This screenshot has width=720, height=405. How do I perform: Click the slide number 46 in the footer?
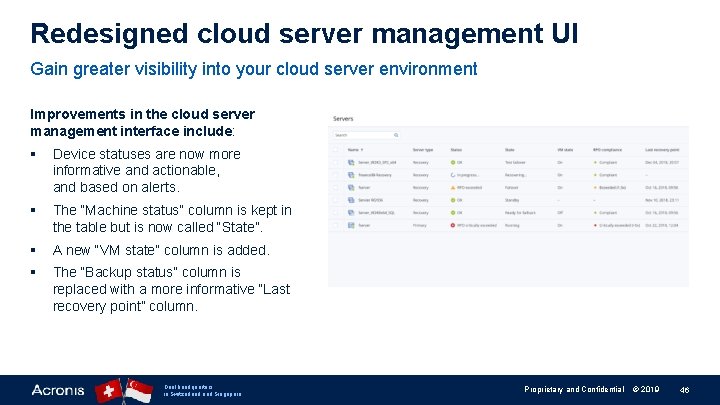click(684, 390)
